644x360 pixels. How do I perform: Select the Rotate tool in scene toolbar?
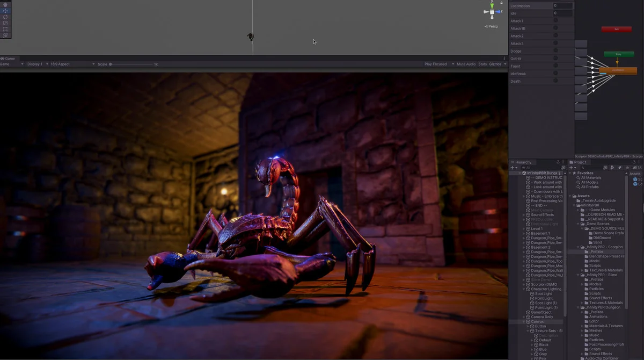[5, 17]
